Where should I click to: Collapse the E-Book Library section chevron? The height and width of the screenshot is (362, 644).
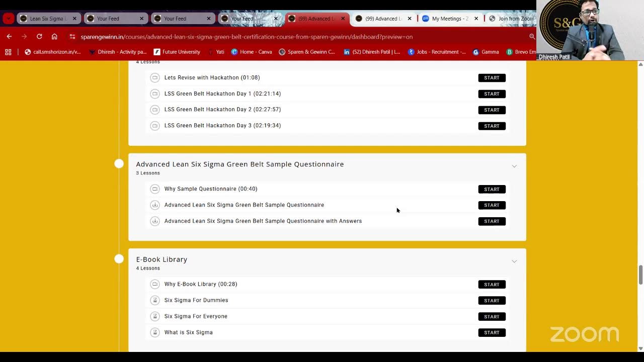pos(514,261)
